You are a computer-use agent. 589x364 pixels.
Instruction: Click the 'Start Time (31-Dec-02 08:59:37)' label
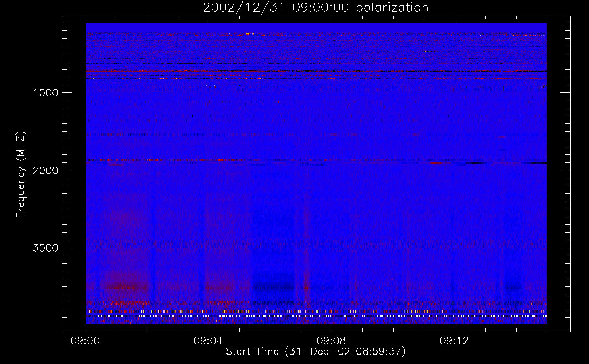point(316,352)
